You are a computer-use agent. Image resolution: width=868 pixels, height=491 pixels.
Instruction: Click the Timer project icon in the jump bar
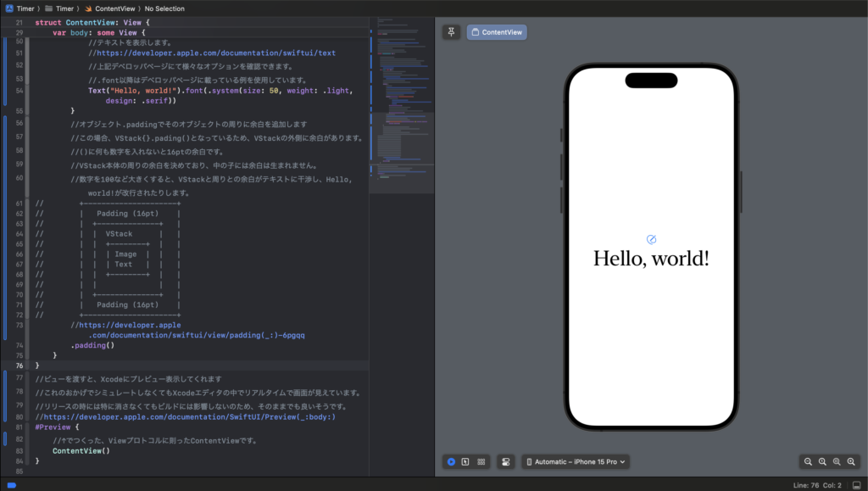8,8
